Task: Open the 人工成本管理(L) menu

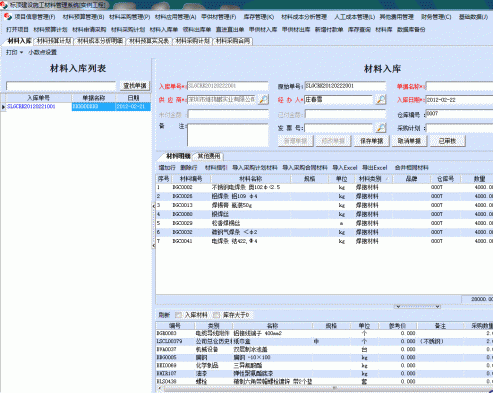Action: click(354, 17)
